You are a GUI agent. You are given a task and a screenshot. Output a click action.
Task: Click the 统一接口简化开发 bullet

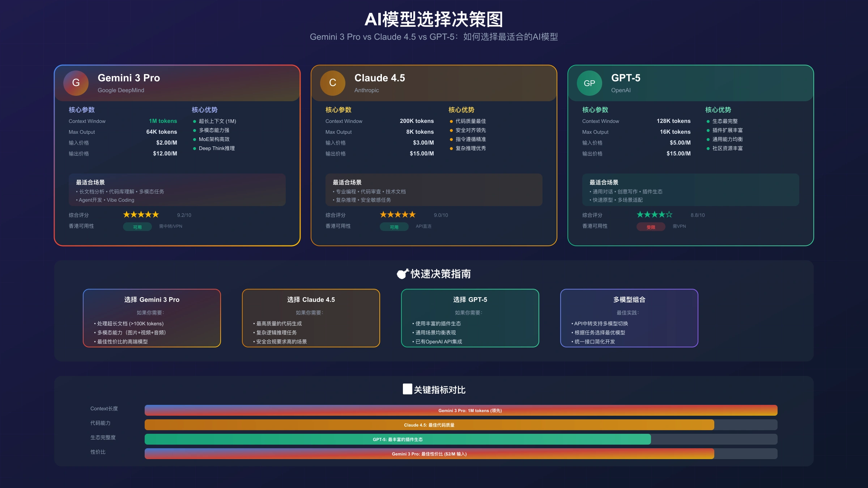(593, 342)
